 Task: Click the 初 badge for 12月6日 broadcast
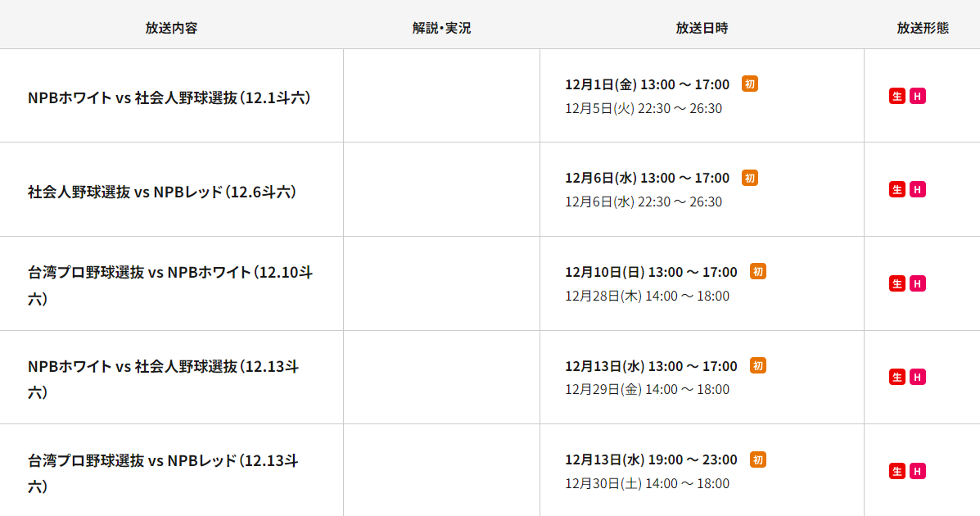(749, 178)
